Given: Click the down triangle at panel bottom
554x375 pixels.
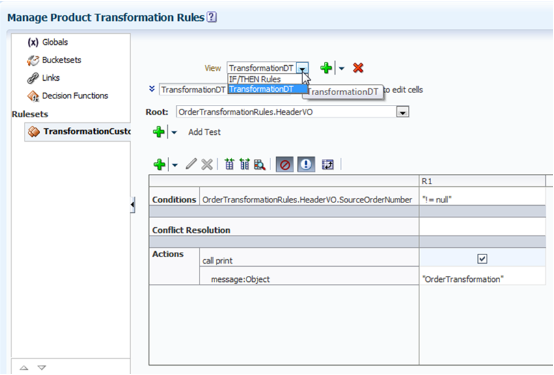Looking at the screenshot, I should click(x=42, y=368).
